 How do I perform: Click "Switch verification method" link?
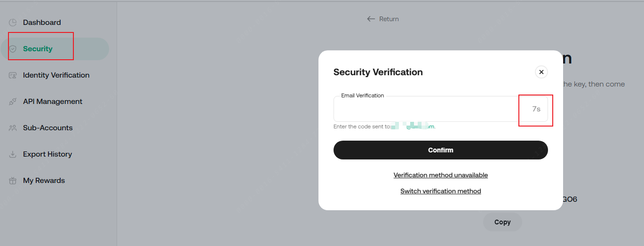[x=440, y=191]
